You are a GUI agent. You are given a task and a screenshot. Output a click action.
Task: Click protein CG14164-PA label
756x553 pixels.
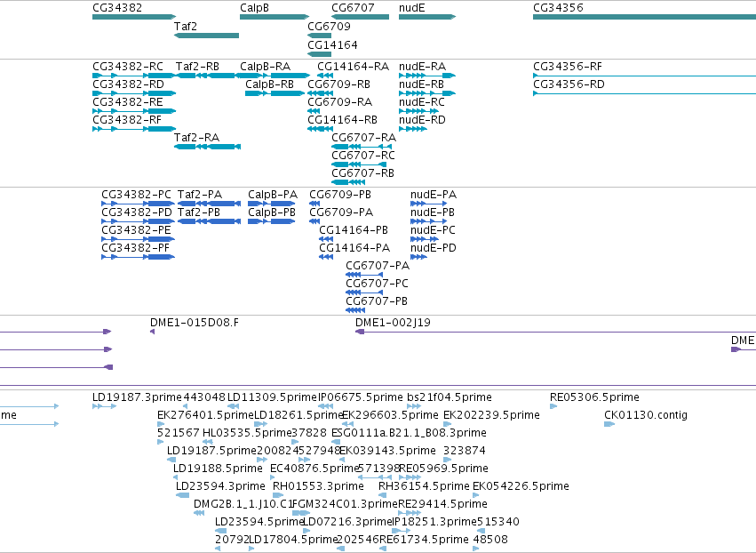[354, 248]
